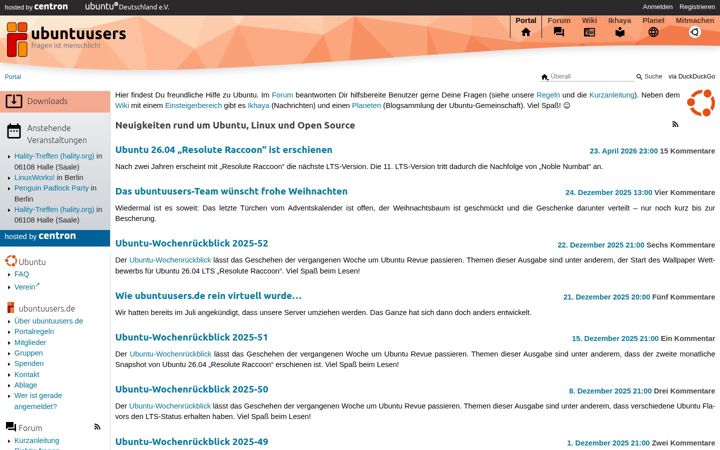Image resolution: width=720 pixels, height=450 pixels.
Task: Open Wer ist gerade angemeldet link
Action: pos(38,401)
